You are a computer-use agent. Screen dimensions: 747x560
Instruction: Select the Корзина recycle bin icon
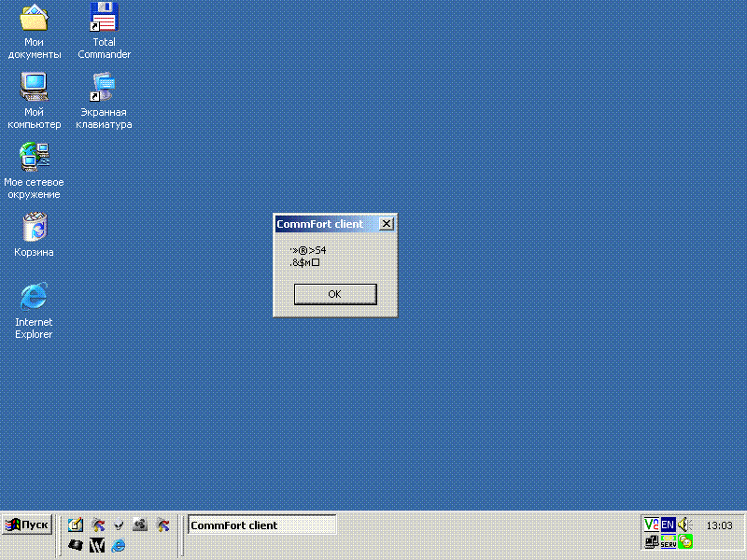(x=35, y=228)
